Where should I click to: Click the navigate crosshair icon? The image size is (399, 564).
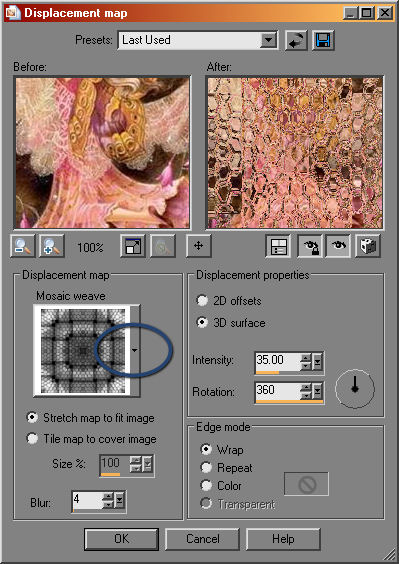[x=199, y=246]
